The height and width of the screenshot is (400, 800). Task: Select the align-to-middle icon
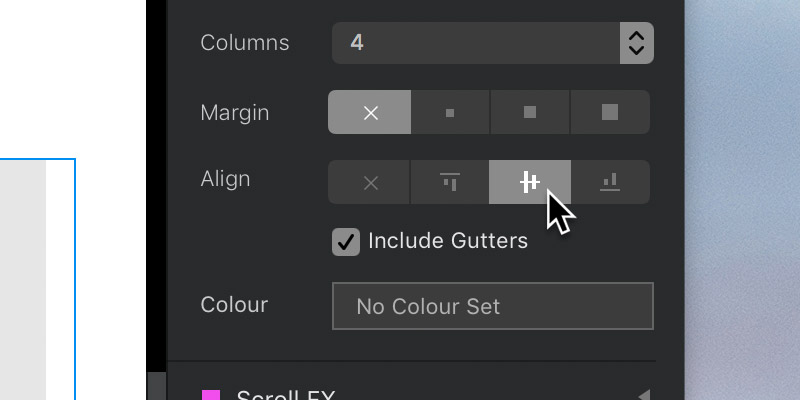pyautogui.click(x=530, y=182)
